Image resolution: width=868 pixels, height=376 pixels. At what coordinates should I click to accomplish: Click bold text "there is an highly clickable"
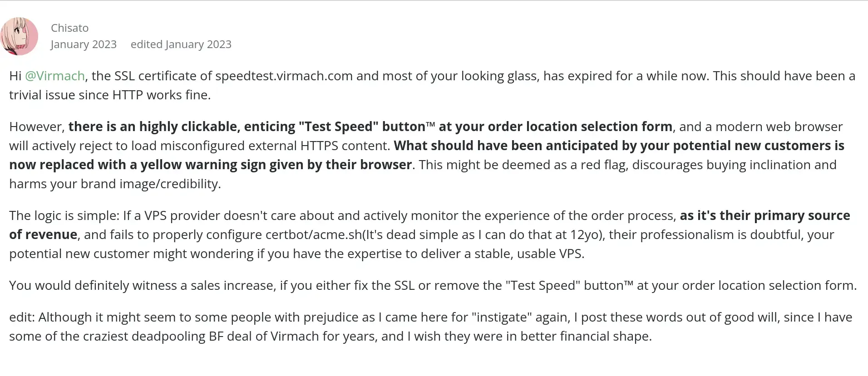pos(153,127)
